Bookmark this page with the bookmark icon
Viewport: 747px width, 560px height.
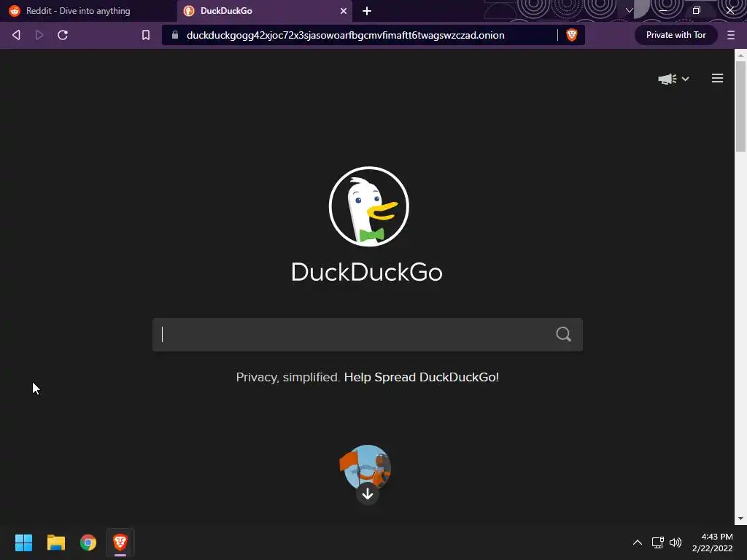click(x=146, y=35)
